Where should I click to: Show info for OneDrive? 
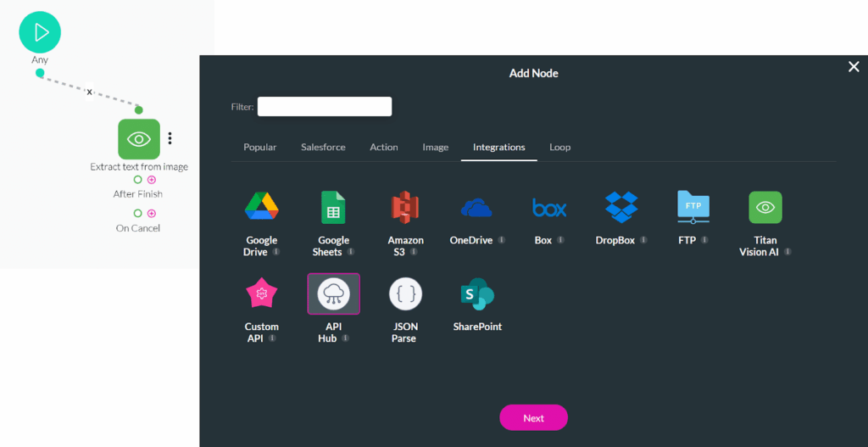coord(502,240)
